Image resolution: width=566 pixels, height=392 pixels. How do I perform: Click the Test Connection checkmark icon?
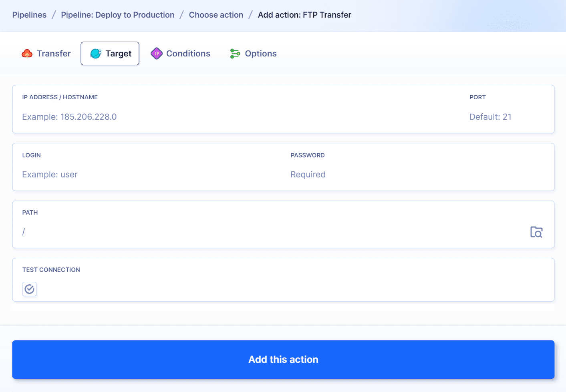(29, 289)
